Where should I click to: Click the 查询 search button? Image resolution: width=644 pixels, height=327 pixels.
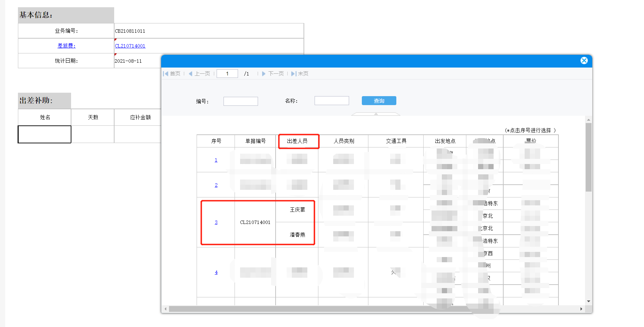[379, 101]
